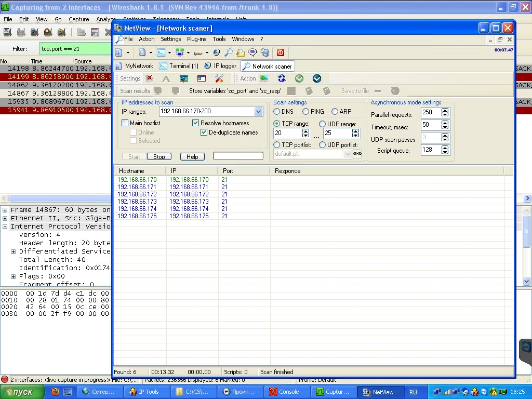The image size is (532, 399).
Task: Open dropdown arrow next to terminal toolbar icon
Action: (x=170, y=53)
